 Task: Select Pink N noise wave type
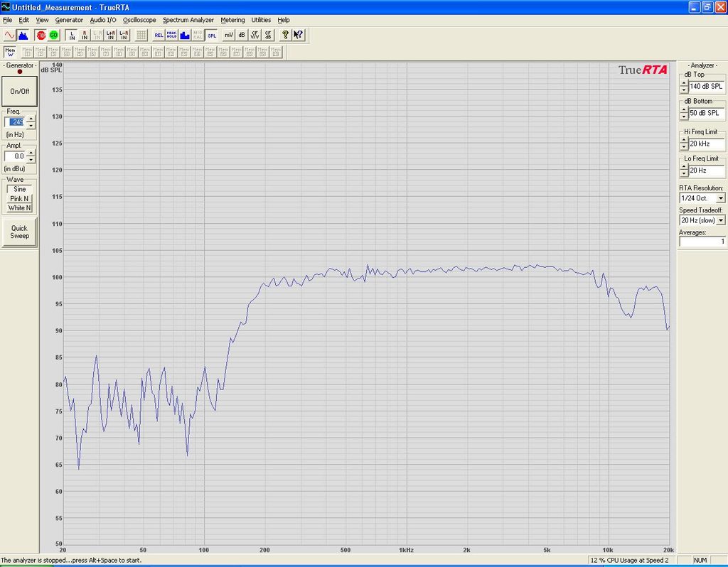point(20,199)
